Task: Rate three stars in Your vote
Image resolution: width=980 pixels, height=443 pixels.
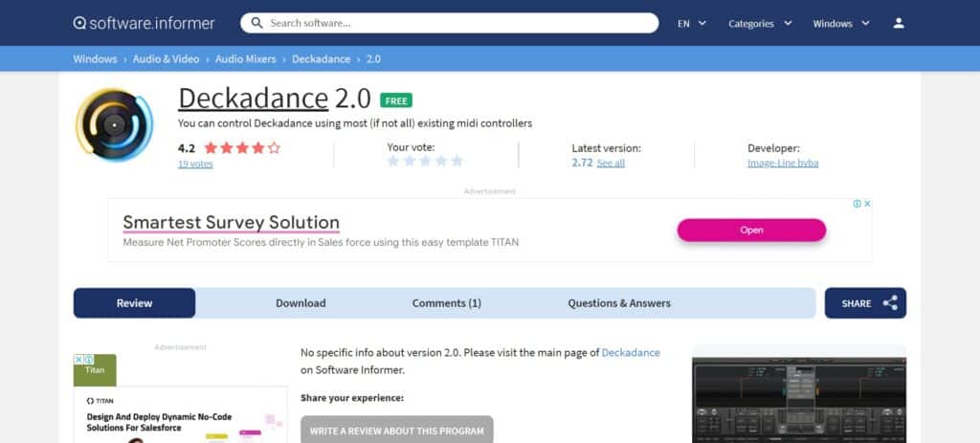Action: (x=425, y=161)
